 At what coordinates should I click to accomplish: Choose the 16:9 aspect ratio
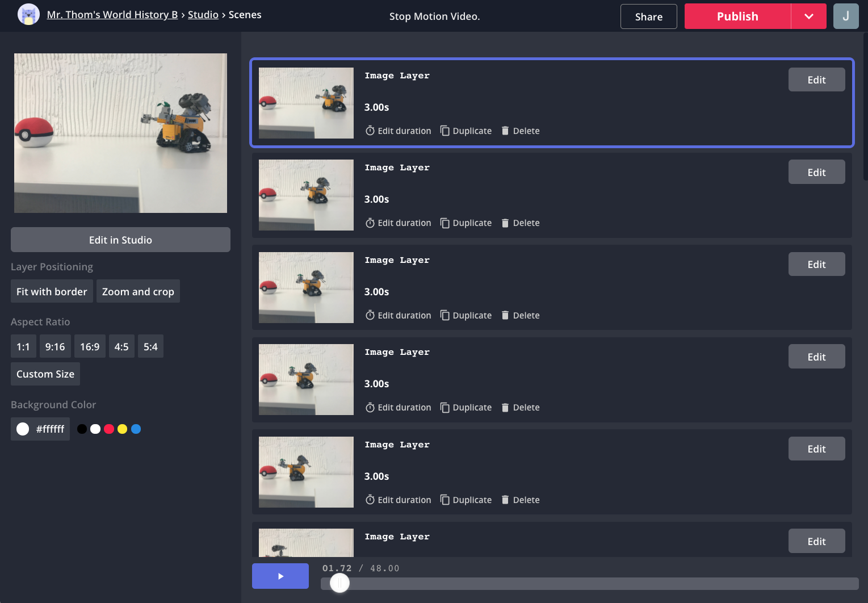click(x=90, y=346)
